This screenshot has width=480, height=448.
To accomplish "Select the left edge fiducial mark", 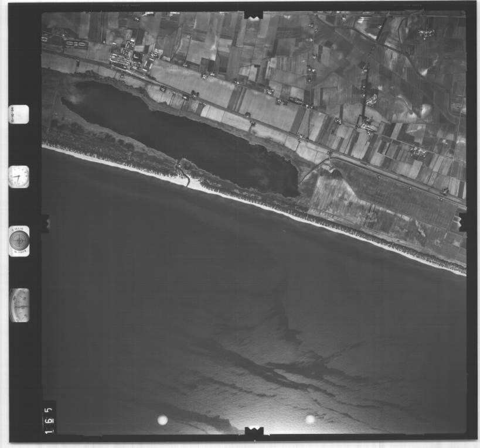I will click(x=45, y=222).
